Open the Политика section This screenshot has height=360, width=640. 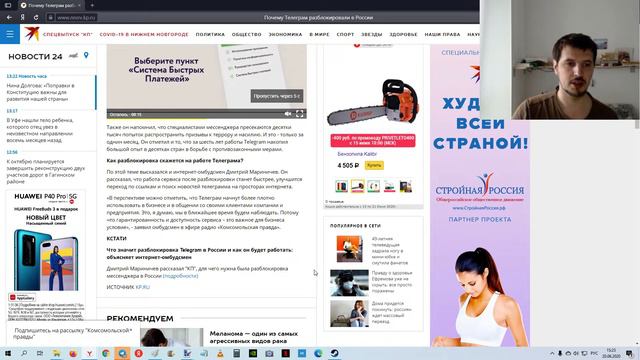click(210, 35)
